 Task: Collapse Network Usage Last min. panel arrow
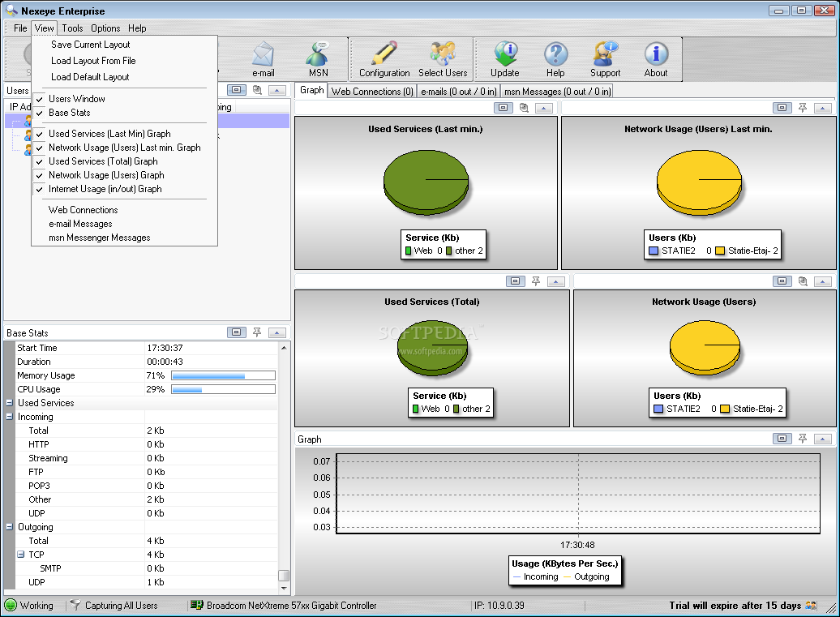coord(823,108)
